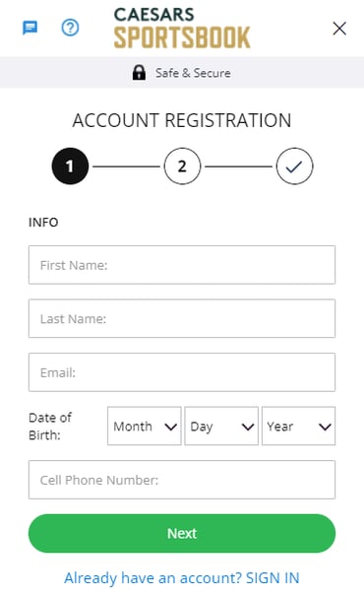Click into the Email field

coord(182,372)
